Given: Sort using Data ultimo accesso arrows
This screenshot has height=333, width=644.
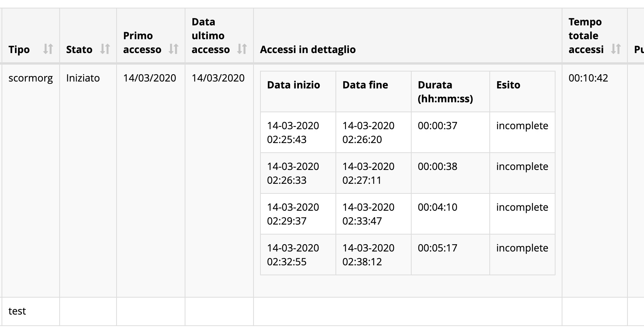Looking at the screenshot, I should 242,49.
